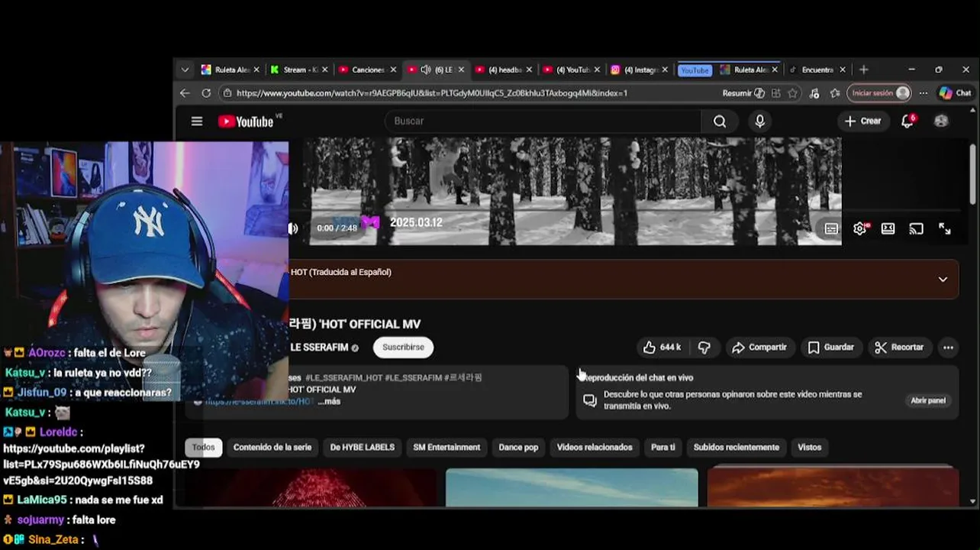Toggle subtitles on video player
Image resolution: width=980 pixels, height=550 pixels.
tap(831, 228)
